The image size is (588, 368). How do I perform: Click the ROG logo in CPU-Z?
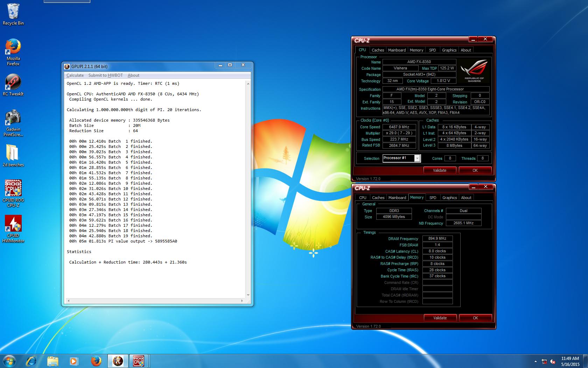474,71
